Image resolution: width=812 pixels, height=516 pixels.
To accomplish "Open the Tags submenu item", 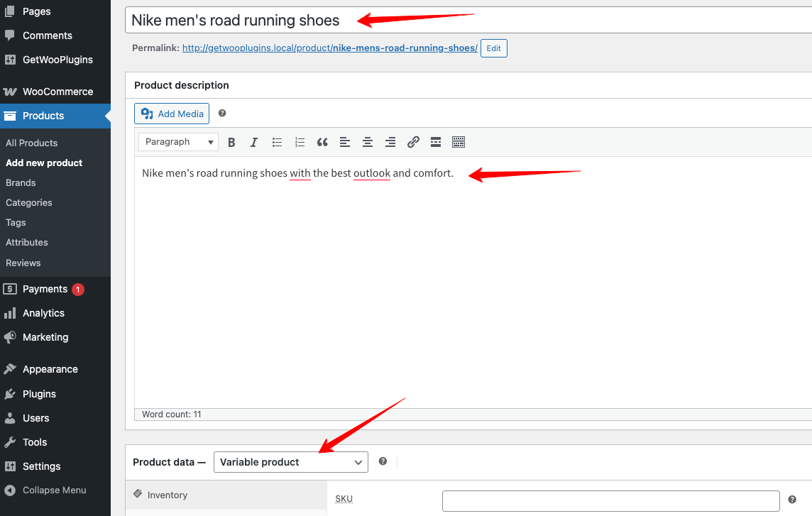I will [16, 222].
